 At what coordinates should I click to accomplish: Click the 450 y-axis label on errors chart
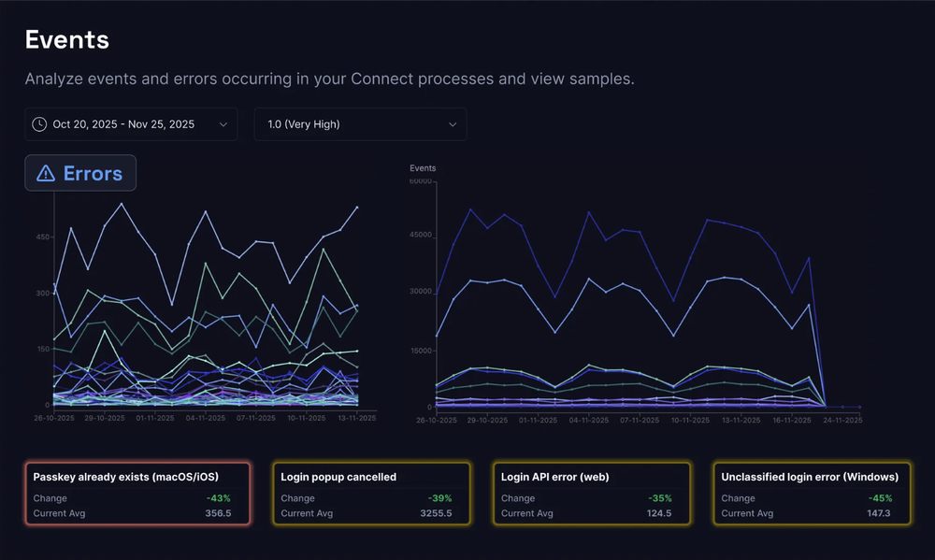click(x=43, y=237)
